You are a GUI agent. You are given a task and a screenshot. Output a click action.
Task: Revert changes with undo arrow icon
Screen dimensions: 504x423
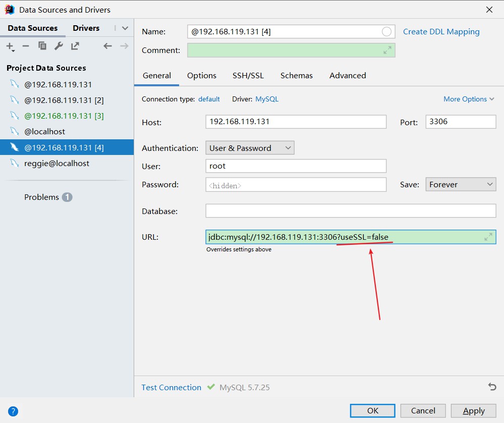pos(492,386)
